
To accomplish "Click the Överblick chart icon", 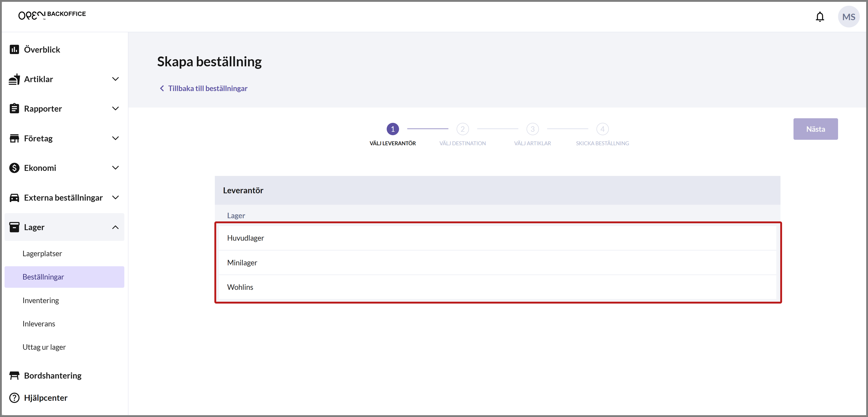I will click(x=14, y=50).
